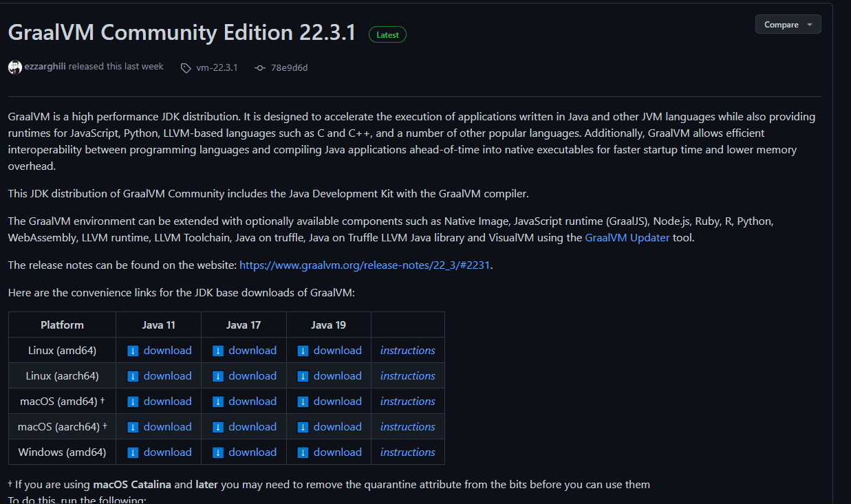Click the Java 11 column header
The width and height of the screenshot is (851, 504).
(x=159, y=325)
